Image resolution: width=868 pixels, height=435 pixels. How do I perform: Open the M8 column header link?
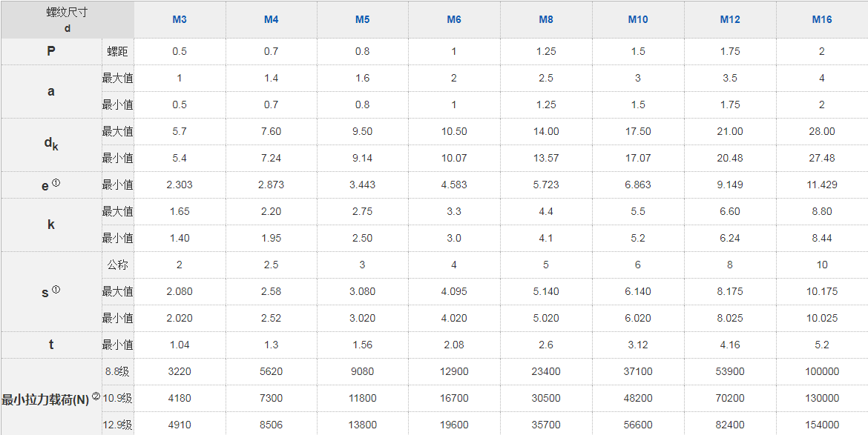[x=546, y=20]
